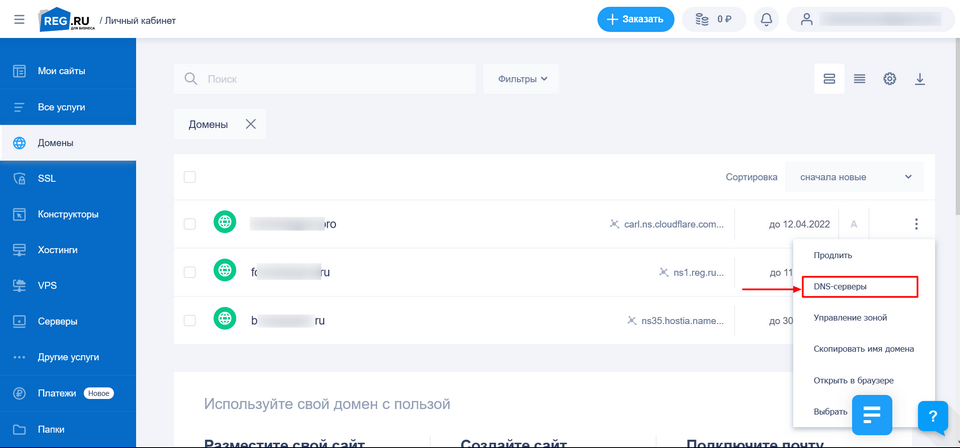Click ns35.hostia.name text

(683, 320)
